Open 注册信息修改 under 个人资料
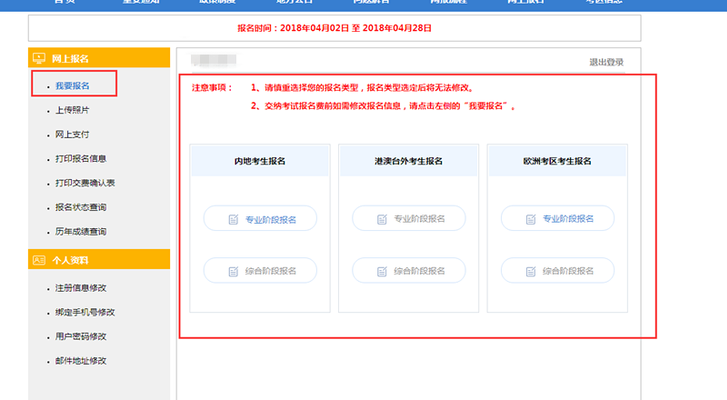 (80, 288)
